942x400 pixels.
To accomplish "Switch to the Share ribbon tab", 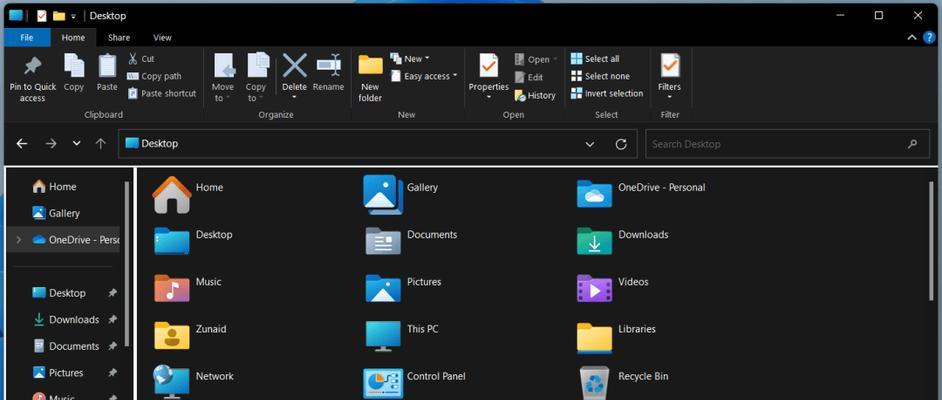I will click(119, 37).
